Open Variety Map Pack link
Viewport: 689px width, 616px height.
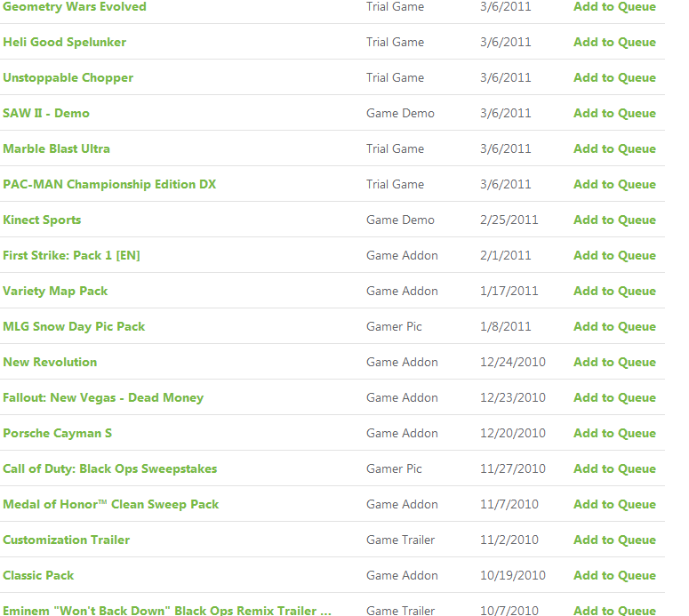55,292
